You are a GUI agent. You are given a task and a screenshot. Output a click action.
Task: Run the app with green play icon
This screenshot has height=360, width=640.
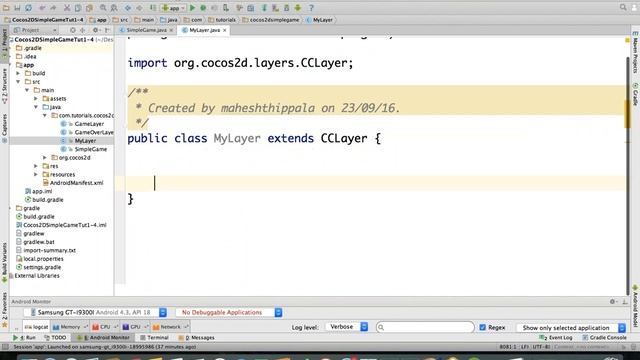[192, 8]
